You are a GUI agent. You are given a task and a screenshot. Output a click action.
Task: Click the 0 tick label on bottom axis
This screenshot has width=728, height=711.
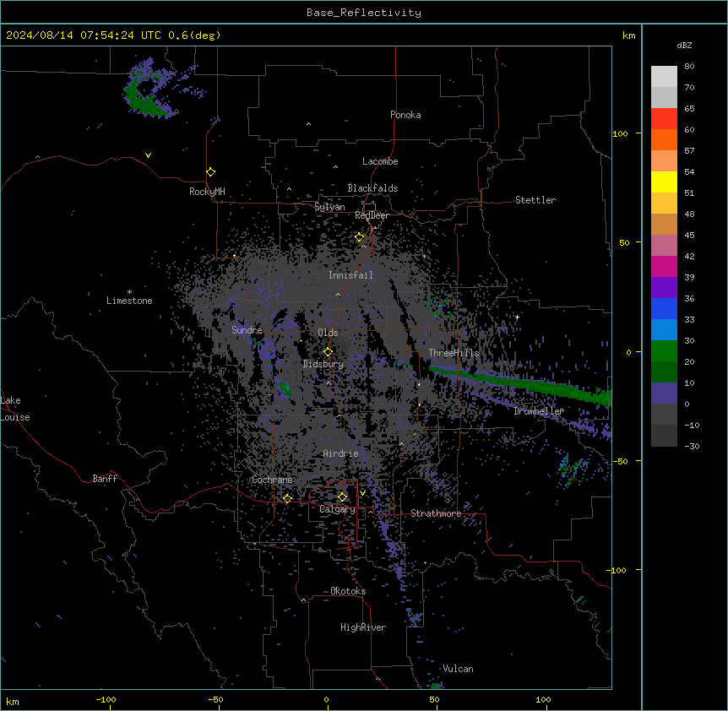coord(326,699)
